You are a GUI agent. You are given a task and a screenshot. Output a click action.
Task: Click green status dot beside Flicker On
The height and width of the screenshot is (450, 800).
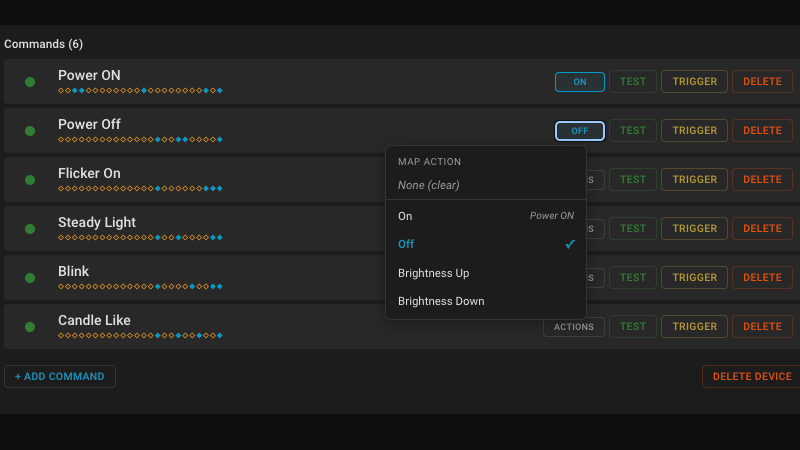coord(30,180)
